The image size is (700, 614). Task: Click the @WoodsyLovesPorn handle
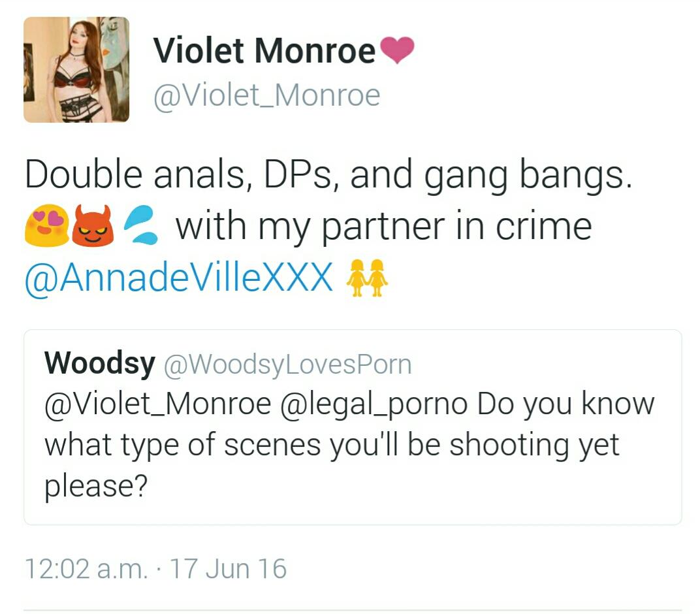288,364
